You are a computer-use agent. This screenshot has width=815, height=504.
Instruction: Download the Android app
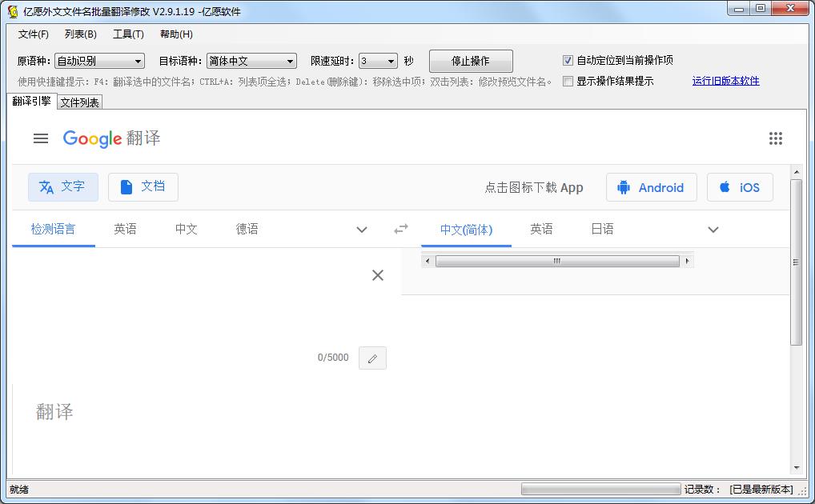click(651, 187)
